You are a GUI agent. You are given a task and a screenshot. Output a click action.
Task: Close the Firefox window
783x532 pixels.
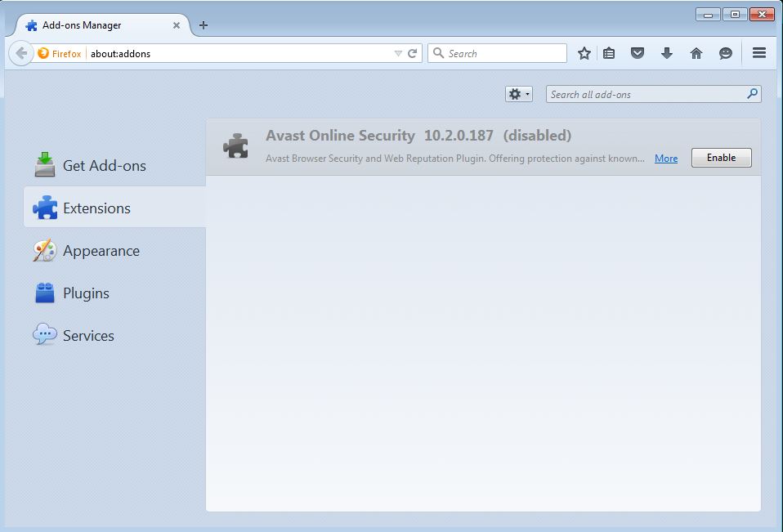(x=762, y=15)
